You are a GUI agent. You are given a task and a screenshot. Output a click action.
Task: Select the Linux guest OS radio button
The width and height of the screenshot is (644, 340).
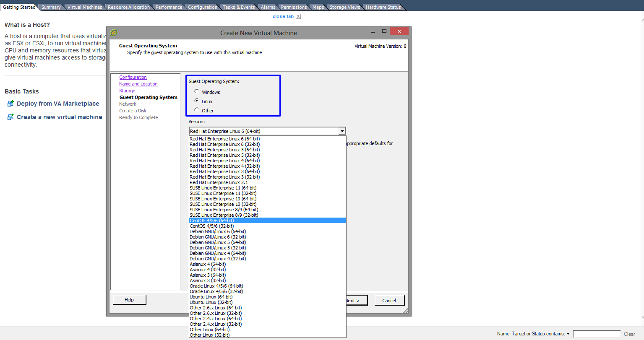197,101
